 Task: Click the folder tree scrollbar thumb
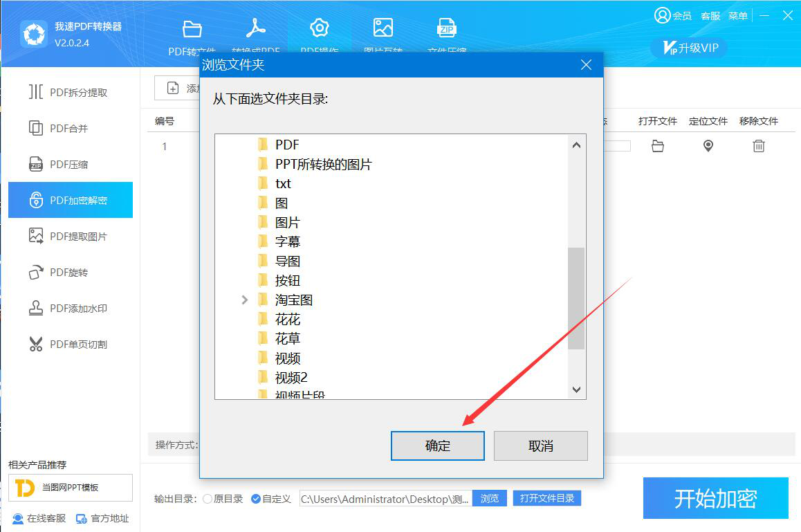click(576, 298)
